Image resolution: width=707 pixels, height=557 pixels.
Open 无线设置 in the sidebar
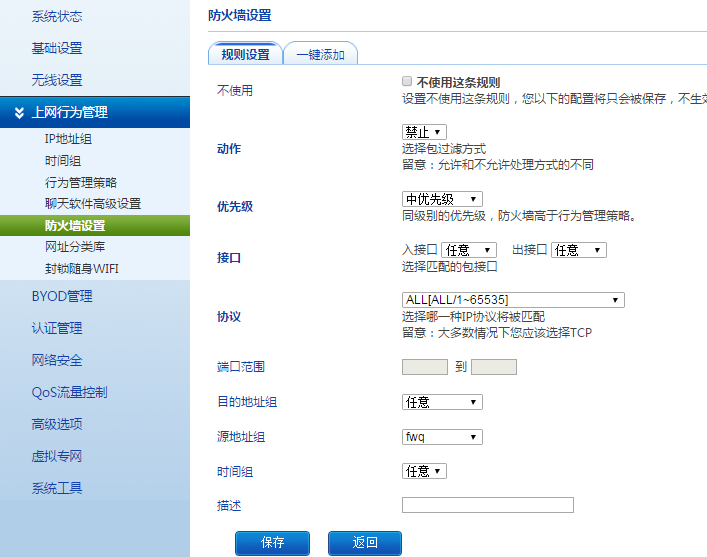57,80
